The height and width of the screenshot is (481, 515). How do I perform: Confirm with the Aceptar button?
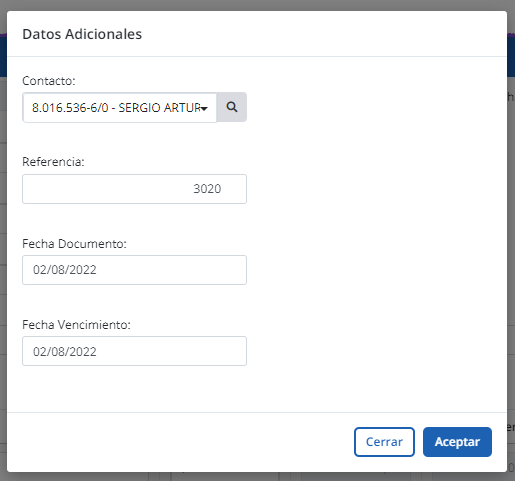coord(457,442)
